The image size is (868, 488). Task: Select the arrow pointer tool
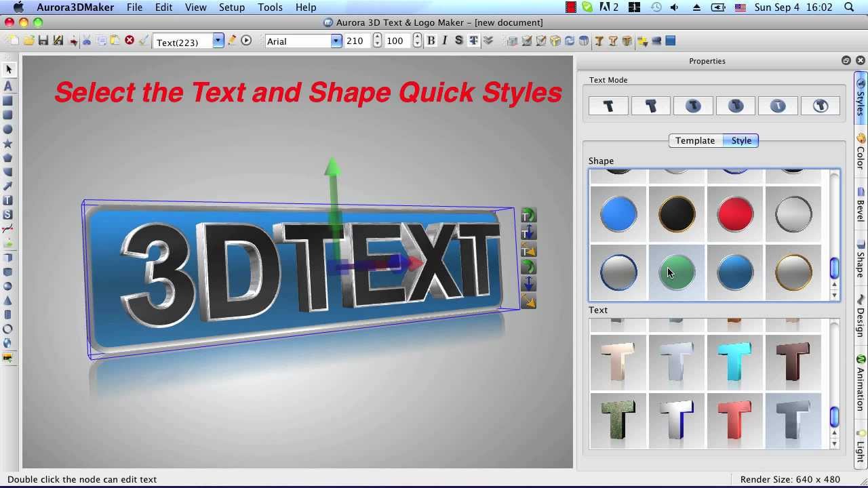pyautogui.click(x=9, y=69)
